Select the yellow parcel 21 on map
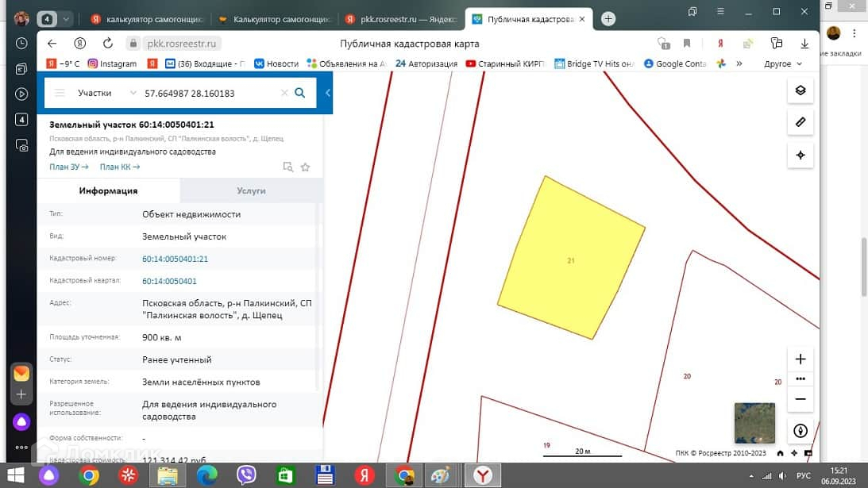868x488 pixels. pyautogui.click(x=570, y=258)
